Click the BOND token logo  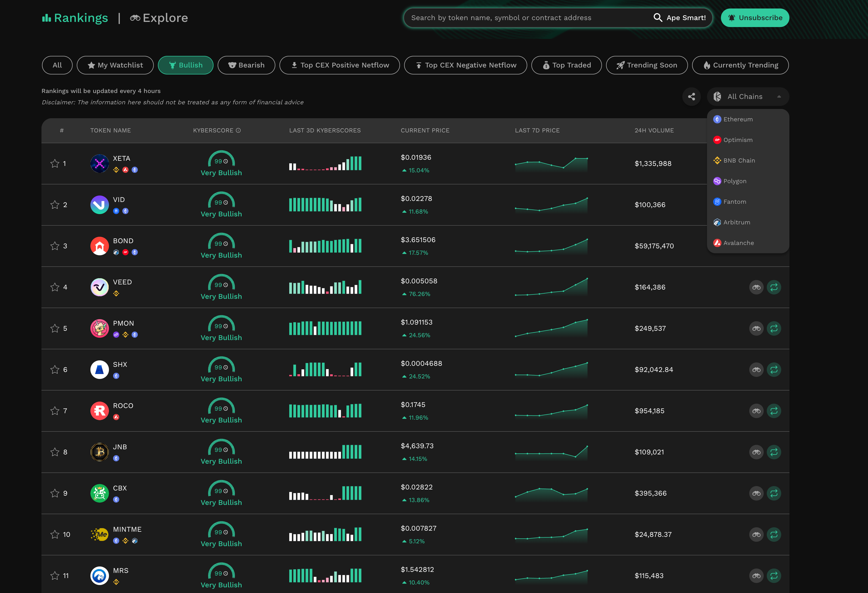coord(99,246)
